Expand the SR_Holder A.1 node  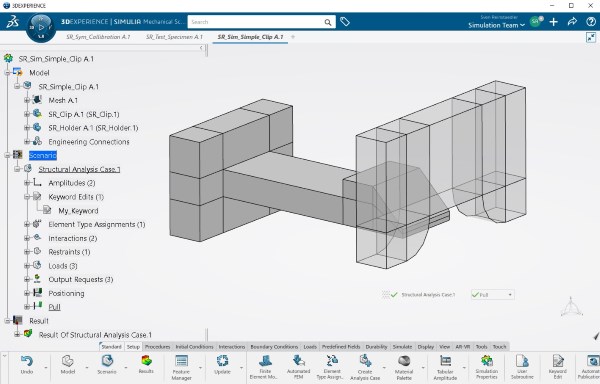27,128
